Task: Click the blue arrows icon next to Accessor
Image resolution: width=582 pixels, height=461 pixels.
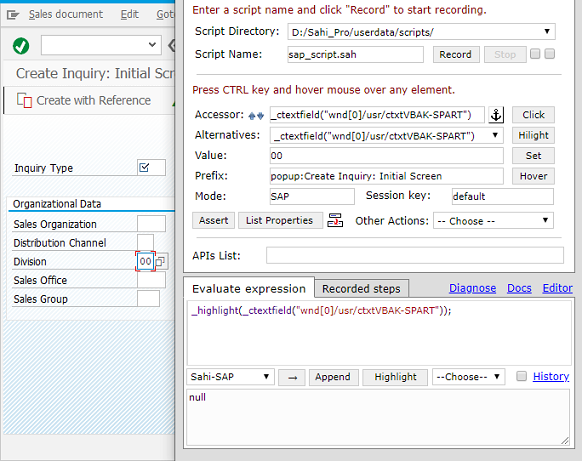Action: pos(256,116)
